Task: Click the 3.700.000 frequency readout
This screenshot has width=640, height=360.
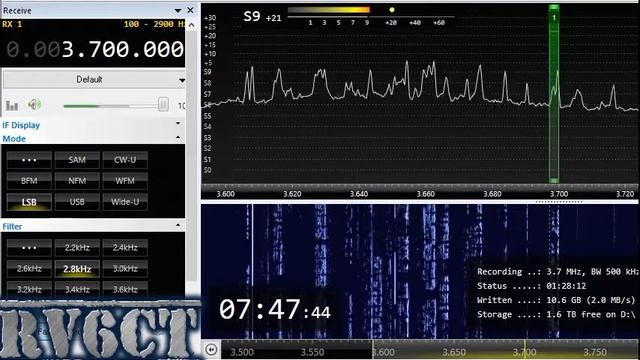Action: click(122, 50)
